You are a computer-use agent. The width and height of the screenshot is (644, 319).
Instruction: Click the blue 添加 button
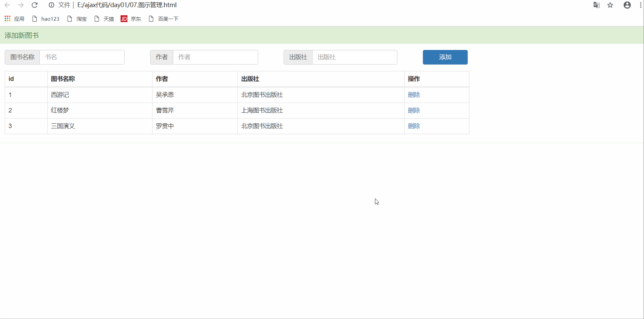(x=445, y=57)
